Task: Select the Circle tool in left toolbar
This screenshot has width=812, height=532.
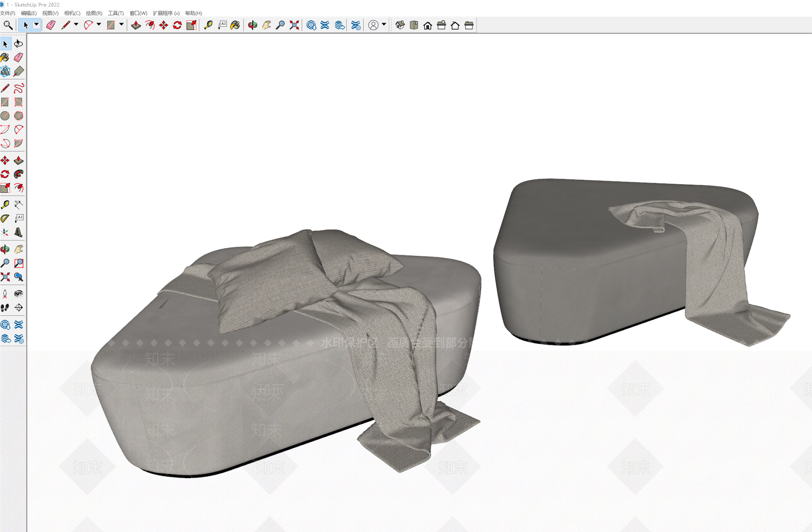Action: pyautogui.click(x=5, y=116)
